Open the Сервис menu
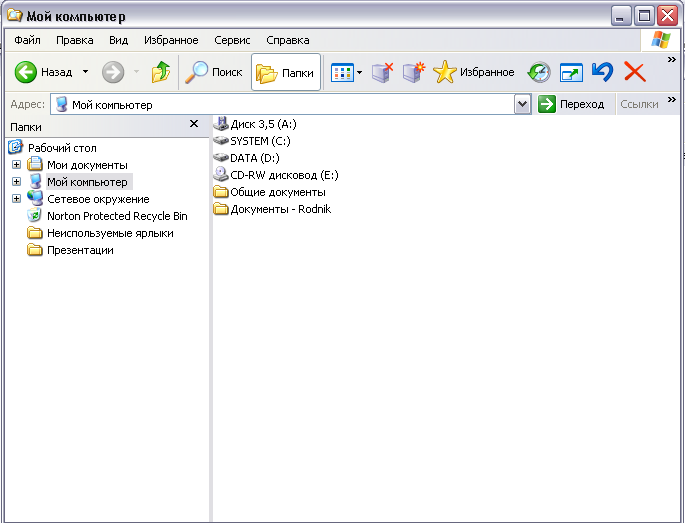The height and width of the screenshot is (523, 685). [x=232, y=40]
